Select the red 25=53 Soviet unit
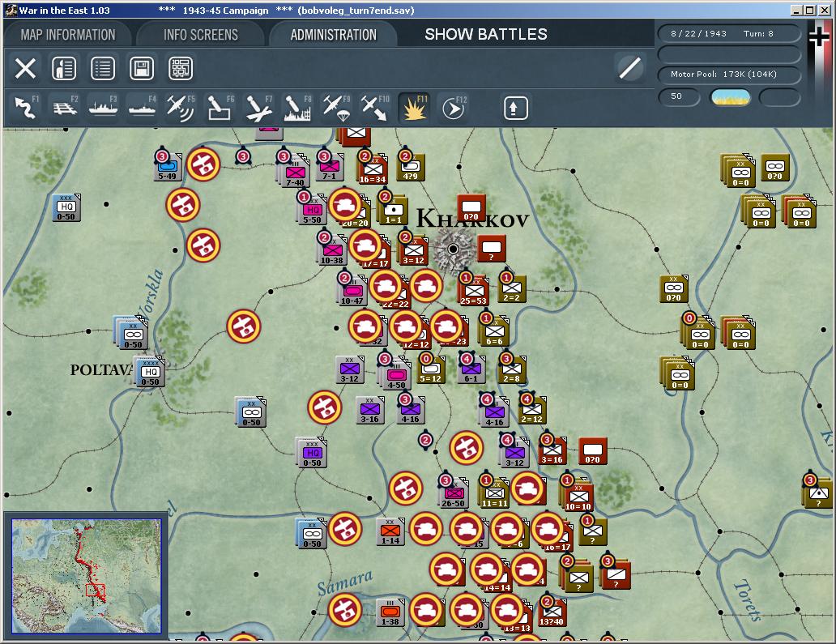 click(473, 291)
